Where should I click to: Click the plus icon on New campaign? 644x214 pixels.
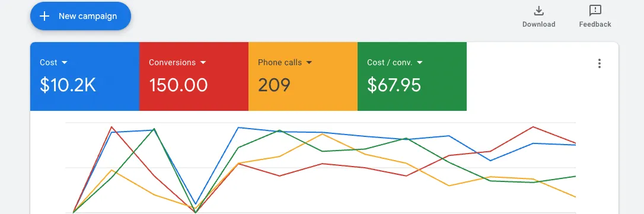pyautogui.click(x=44, y=16)
